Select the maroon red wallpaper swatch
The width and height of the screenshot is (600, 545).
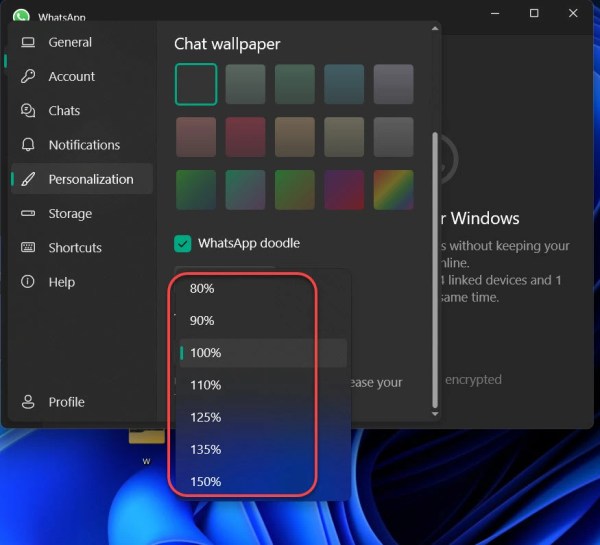point(245,137)
